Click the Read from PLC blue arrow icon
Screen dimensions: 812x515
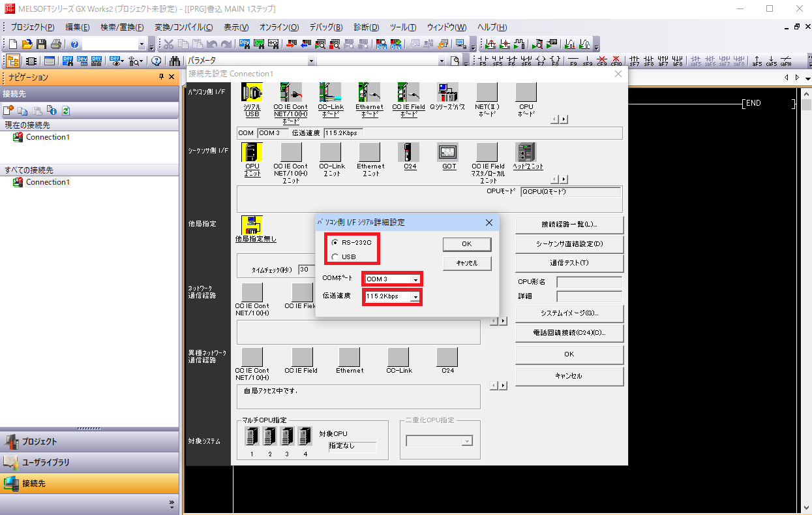click(x=305, y=44)
